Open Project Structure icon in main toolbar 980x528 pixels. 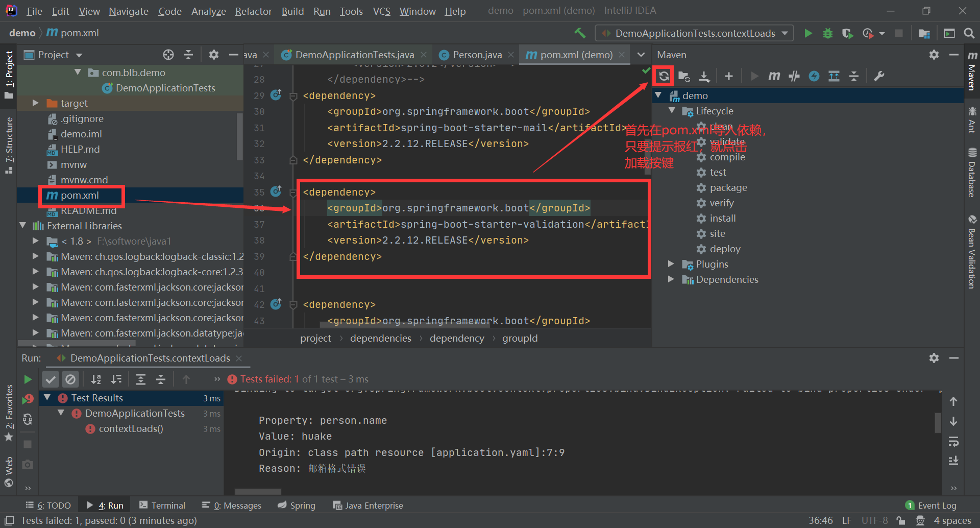[x=924, y=33]
